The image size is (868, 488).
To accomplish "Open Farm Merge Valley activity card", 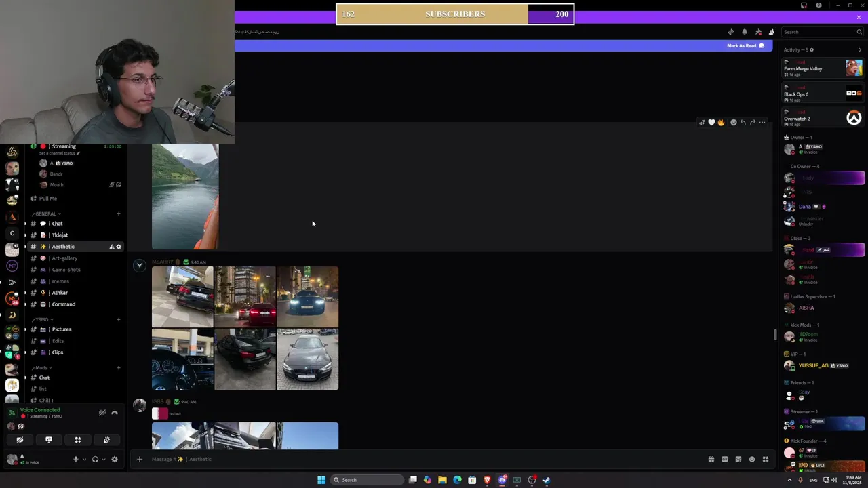I will pos(823,68).
